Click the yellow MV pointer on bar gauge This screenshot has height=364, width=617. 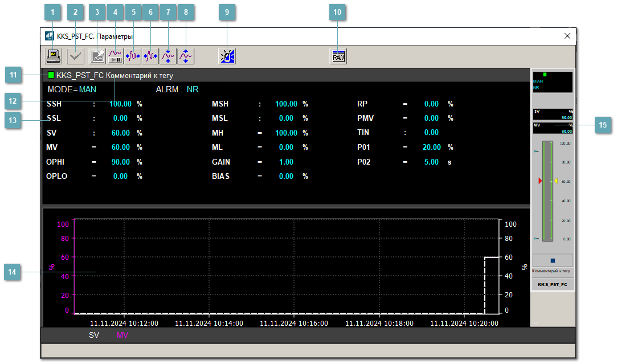pyautogui.click(x=555, y=181)
